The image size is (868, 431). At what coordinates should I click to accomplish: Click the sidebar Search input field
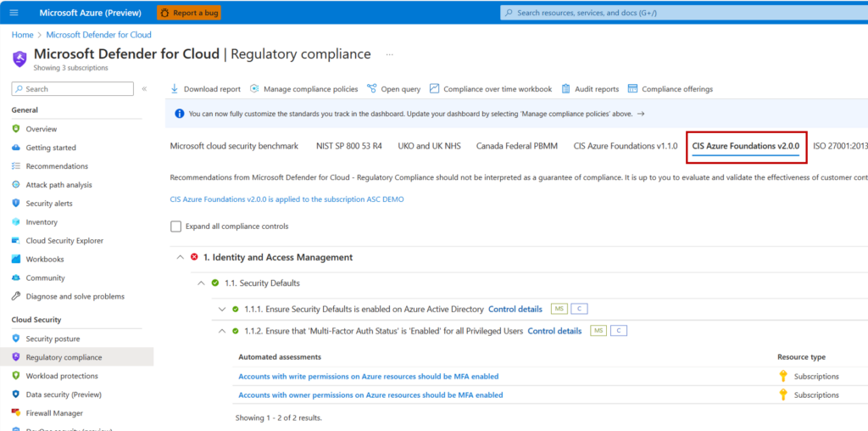[73, 88]
